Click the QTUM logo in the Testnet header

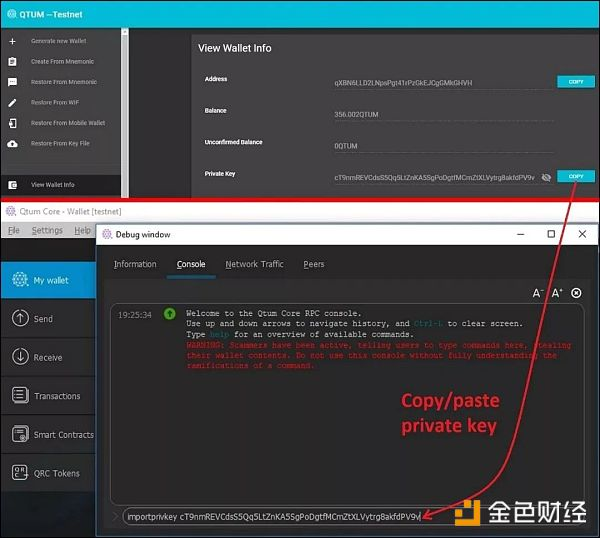[12, 14]
